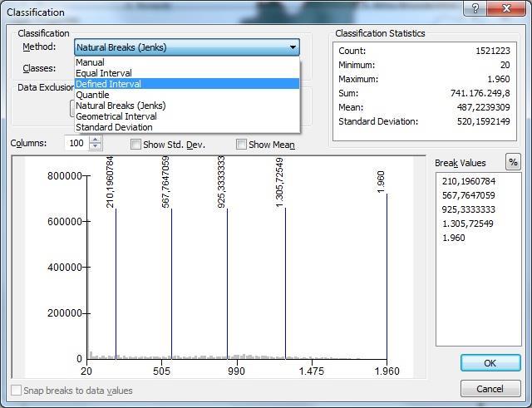Screen dimensions: 532x408
Task: Select break value 1.960 in list
Action: tap(454, 238)
